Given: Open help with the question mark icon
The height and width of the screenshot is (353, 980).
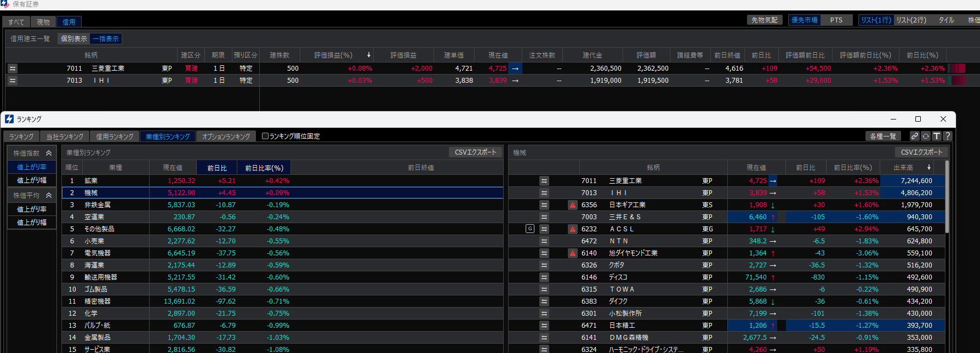Looking at the screenshot, I should [x=947, y=136].
